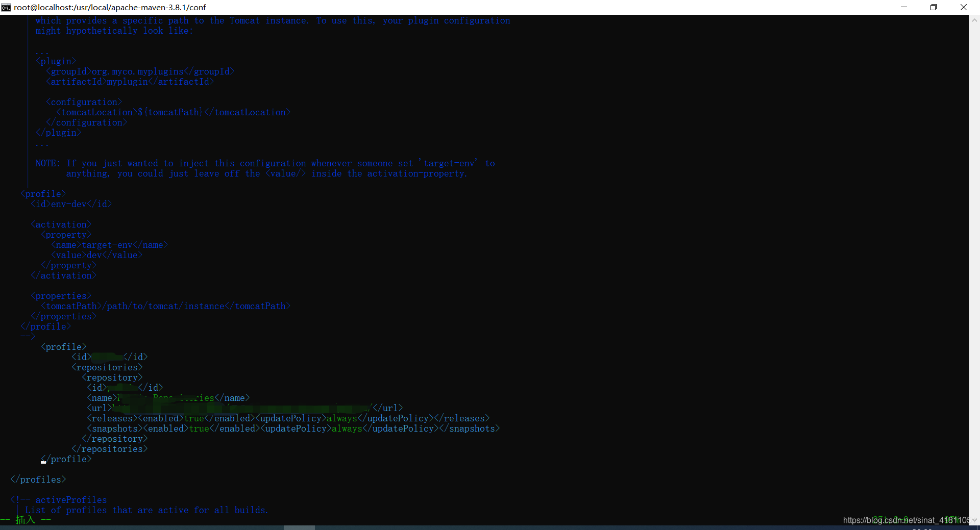Image resolution: width=980 pixels, height=530 pixels.
Task: Click the scrollbar up arrow
Action: pyautogui.click(x=974, y=20)
